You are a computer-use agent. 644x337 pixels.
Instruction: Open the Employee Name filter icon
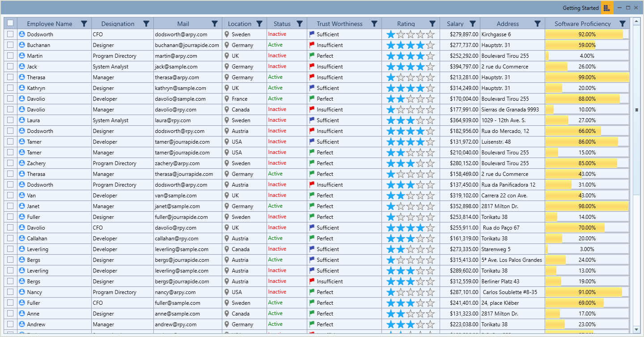click(x=84, y=23)
